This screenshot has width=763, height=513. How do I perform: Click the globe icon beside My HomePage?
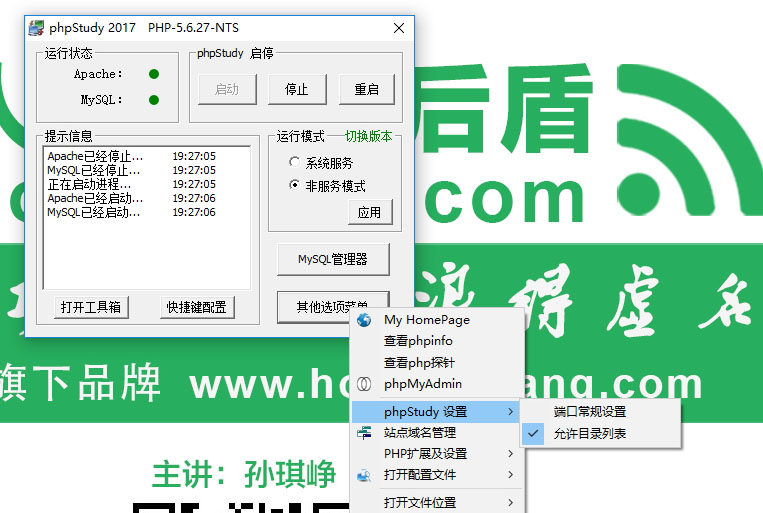363,320
